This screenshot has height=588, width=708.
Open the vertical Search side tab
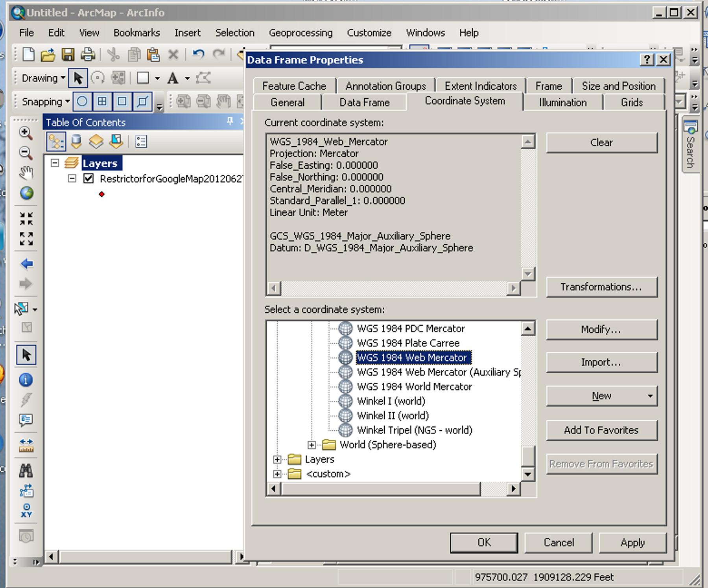[690, 145]
